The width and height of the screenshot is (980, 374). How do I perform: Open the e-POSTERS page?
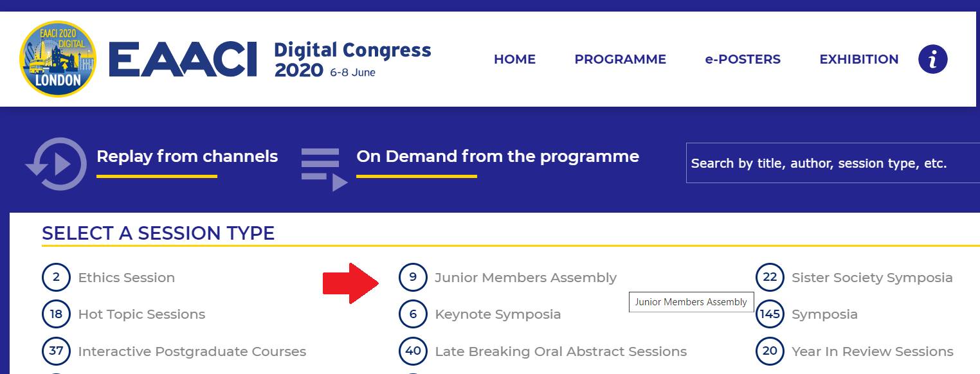pyautogui.click(x=743, y=59)
